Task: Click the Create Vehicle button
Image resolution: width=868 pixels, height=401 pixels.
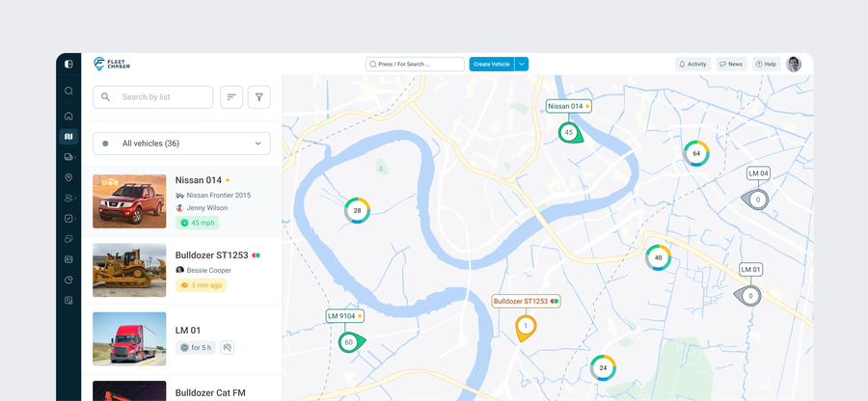Action: pos(492,65)
